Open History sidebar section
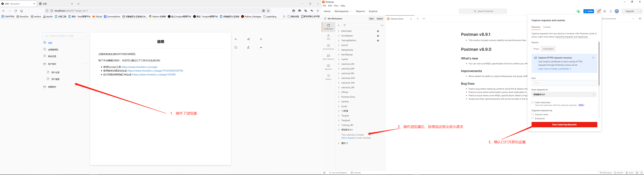The height and width of the screenshot is (175, 644). 328,77
